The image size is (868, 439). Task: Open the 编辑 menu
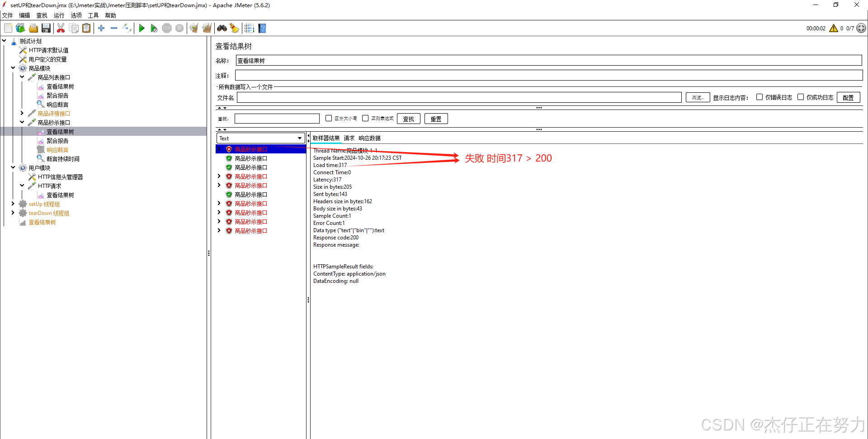click(x=24, y=15)
